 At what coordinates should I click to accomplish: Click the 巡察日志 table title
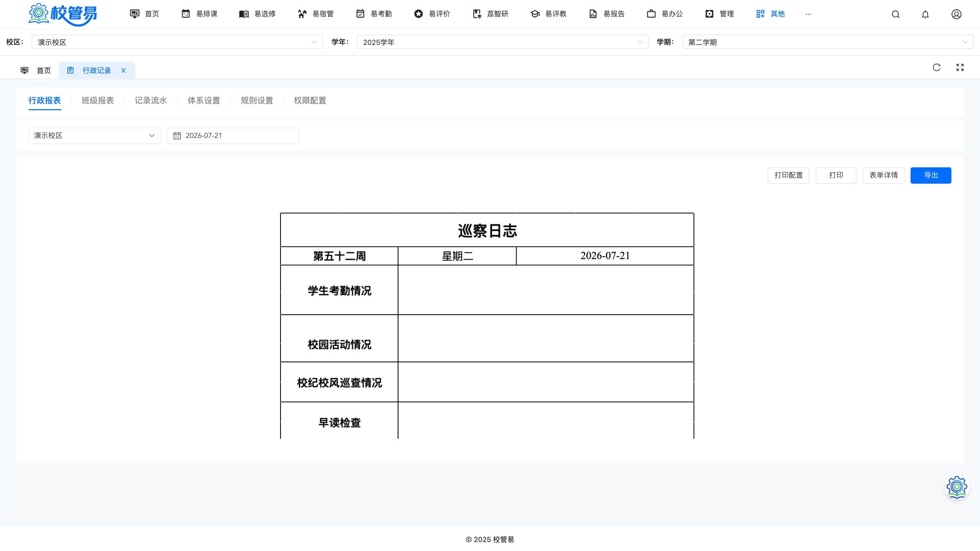coord(487,231)
